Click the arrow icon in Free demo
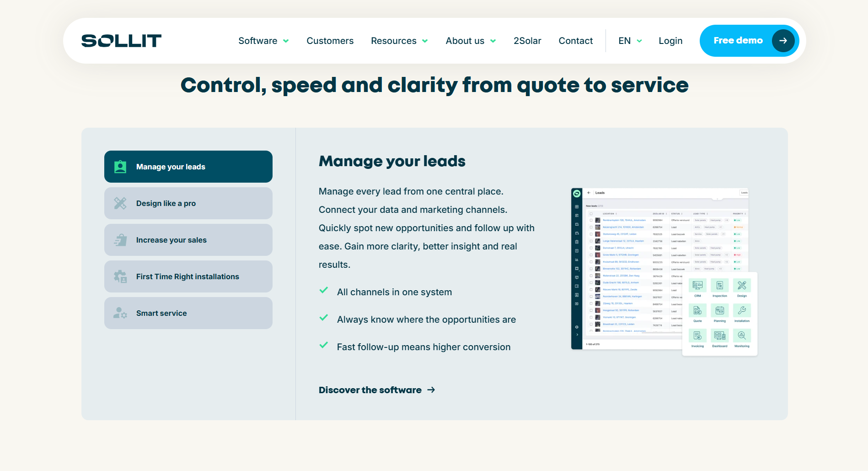868x471 pixels. coord(783,41)
